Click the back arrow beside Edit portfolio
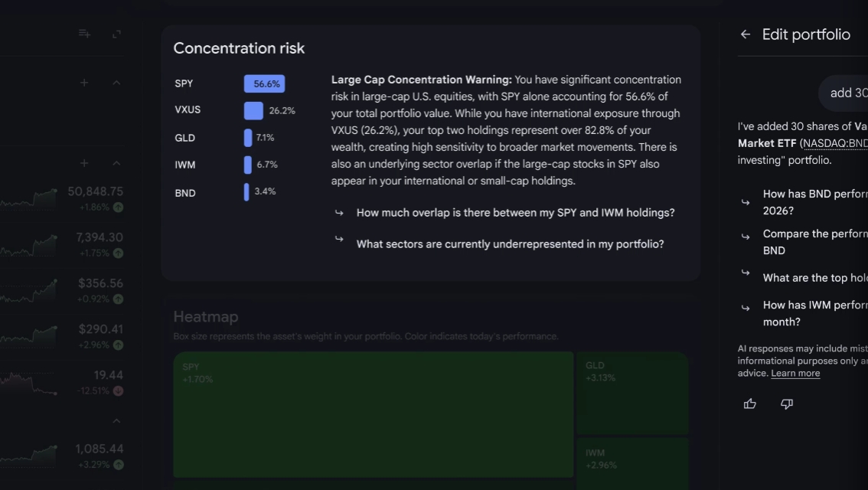The width and height of the screenshot is (868, 490). 746,34
